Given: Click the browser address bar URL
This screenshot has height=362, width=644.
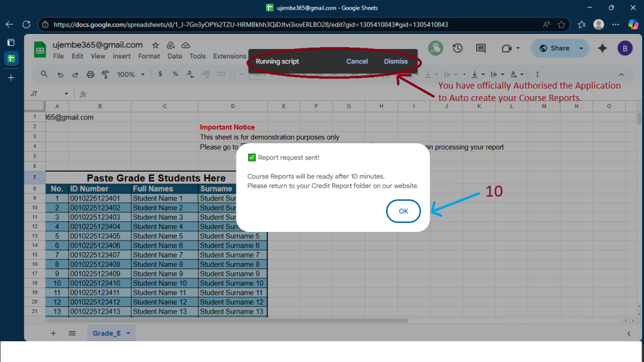Looking at the screenshot, I should [x=252, y=25].
